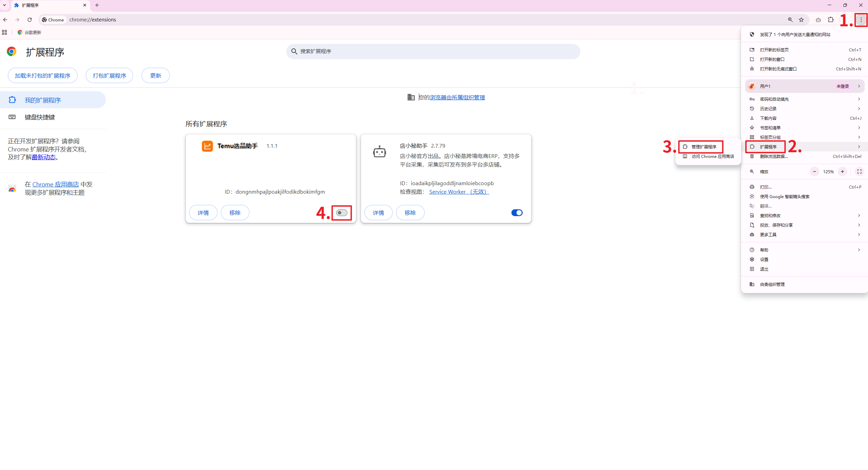Bookmark this page with the star icon

click(x=801, y=20)
